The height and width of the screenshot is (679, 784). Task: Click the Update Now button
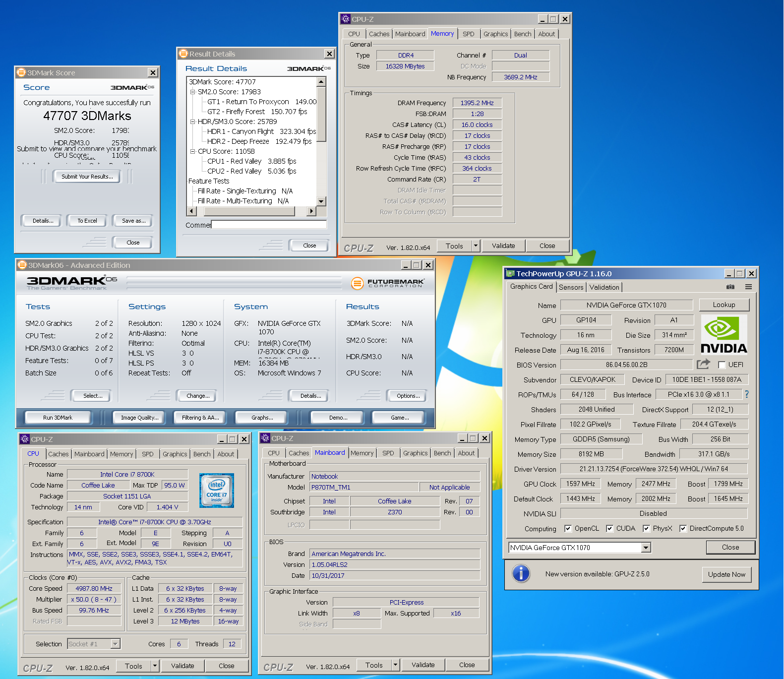coord(726,574)
